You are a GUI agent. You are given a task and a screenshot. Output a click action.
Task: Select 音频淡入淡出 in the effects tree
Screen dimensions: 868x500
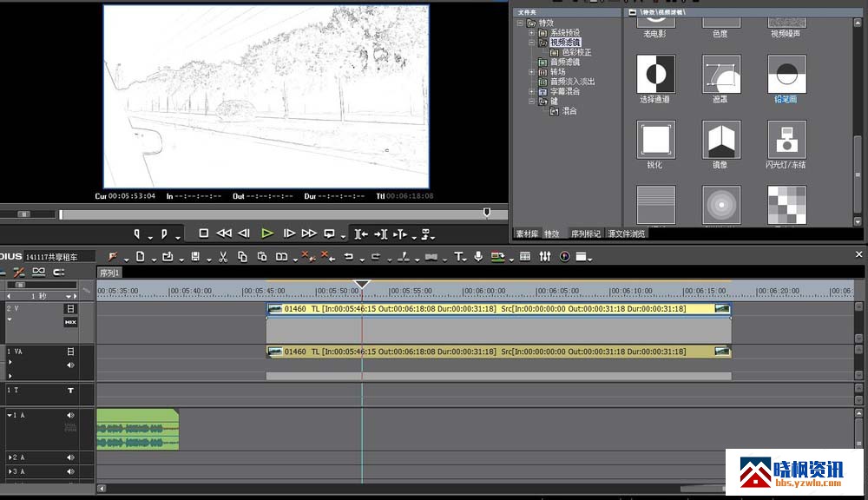[x=572, y=82]
